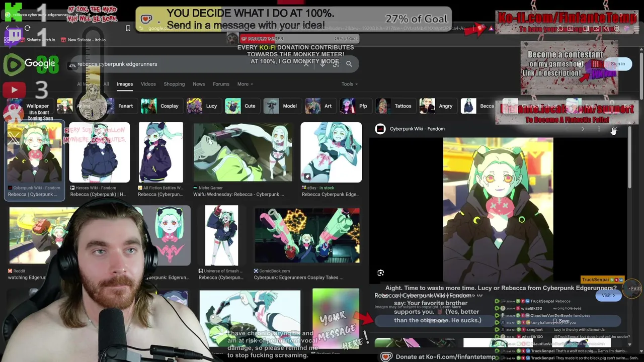Switch to the Shopping tab

pyautogui.click(x=174, y=84)
